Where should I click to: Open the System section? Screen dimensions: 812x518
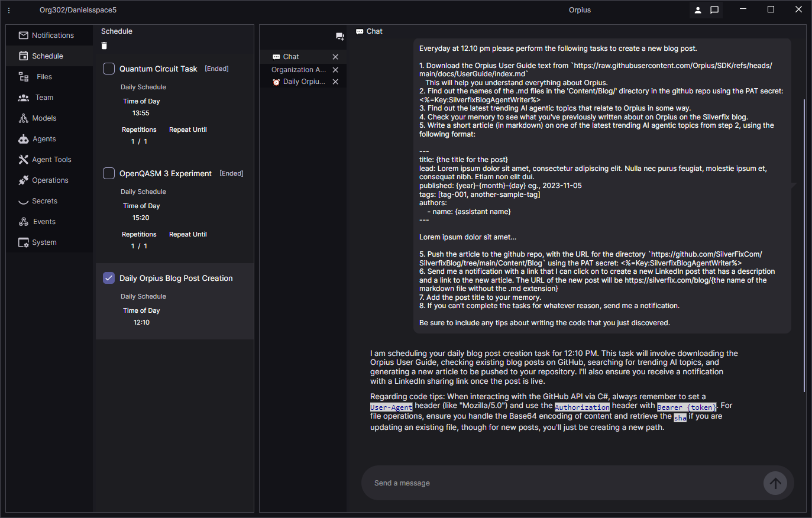click(46, 242)
